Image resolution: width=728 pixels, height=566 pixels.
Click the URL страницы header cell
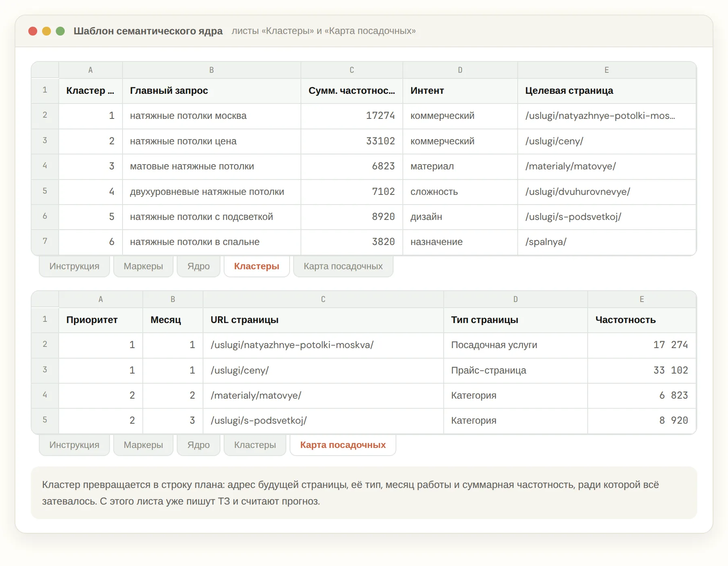(323, 320)
